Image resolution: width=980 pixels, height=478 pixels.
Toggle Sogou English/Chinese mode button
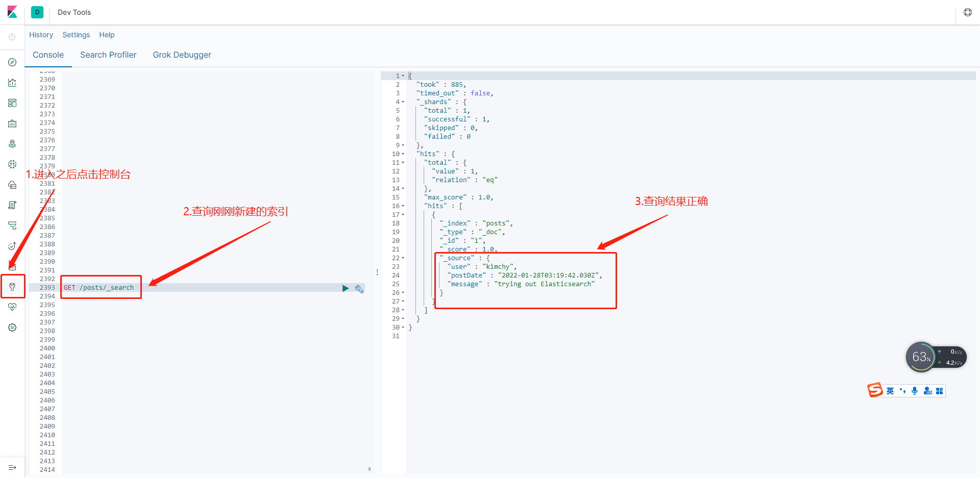tap(890, 391)
